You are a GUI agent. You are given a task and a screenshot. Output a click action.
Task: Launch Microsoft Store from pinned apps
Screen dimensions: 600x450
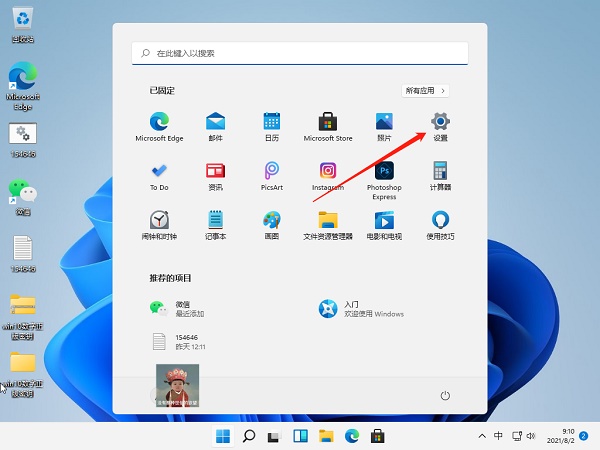328,127
